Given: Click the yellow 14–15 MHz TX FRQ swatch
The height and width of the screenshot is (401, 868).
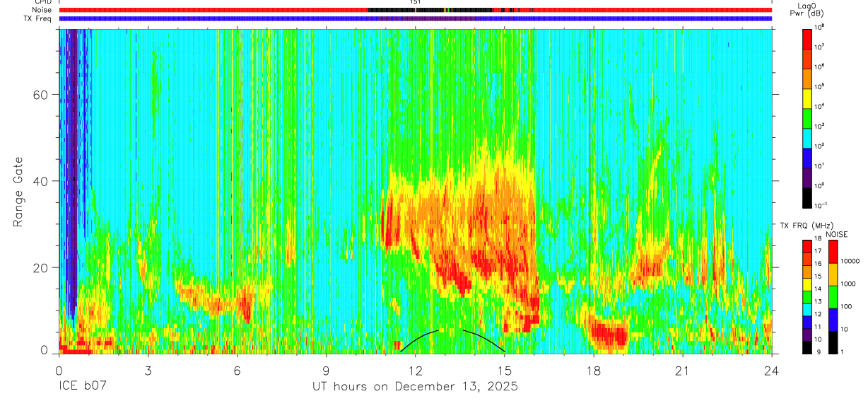Looking at the screenshot, I should click(x=808, y=284).
